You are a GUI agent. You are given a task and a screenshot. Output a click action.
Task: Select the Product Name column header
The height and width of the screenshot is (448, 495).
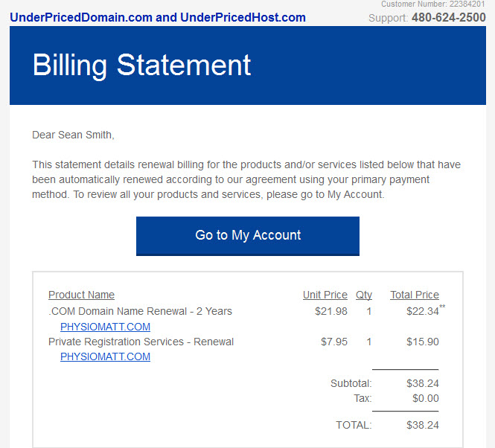tap(81, 295)
